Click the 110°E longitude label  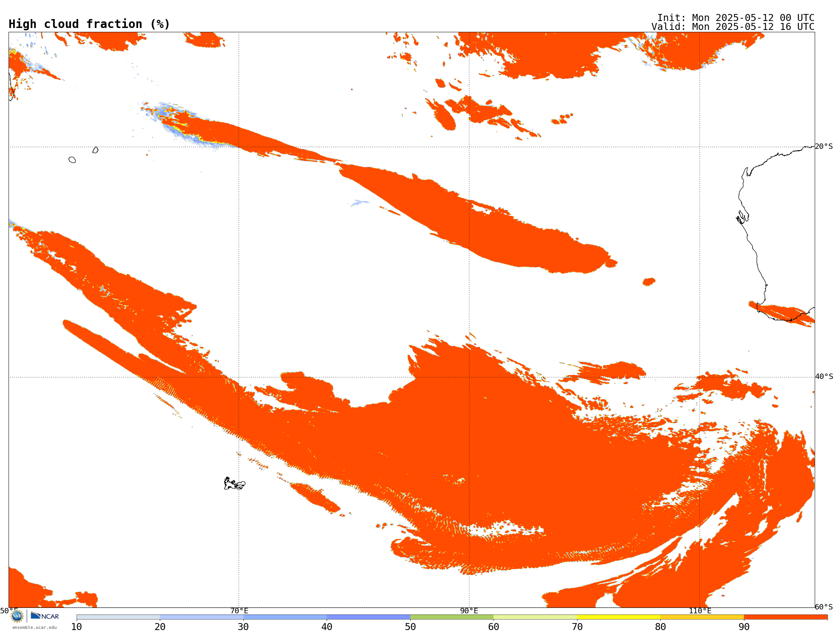pyautogui.click(x=700, y=611)
